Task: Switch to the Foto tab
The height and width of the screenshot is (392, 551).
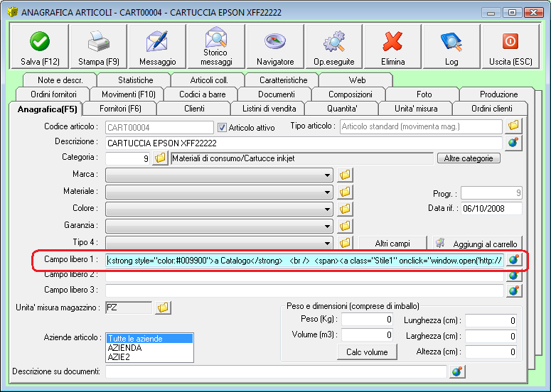Action: [x=424, y=94]
